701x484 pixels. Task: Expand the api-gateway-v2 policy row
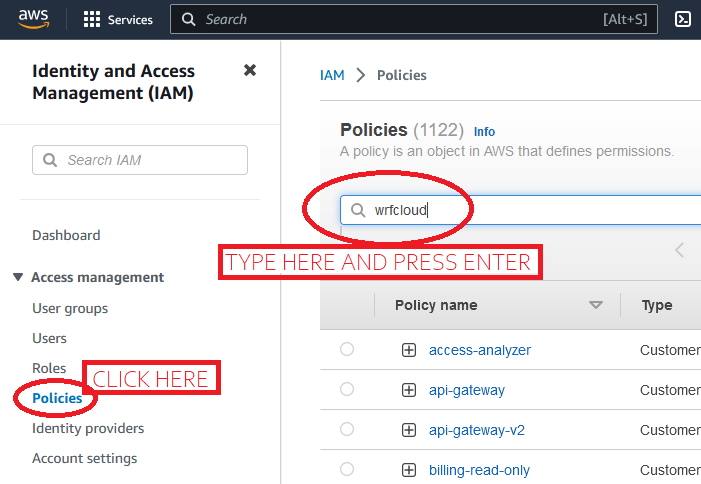(409, 430)
